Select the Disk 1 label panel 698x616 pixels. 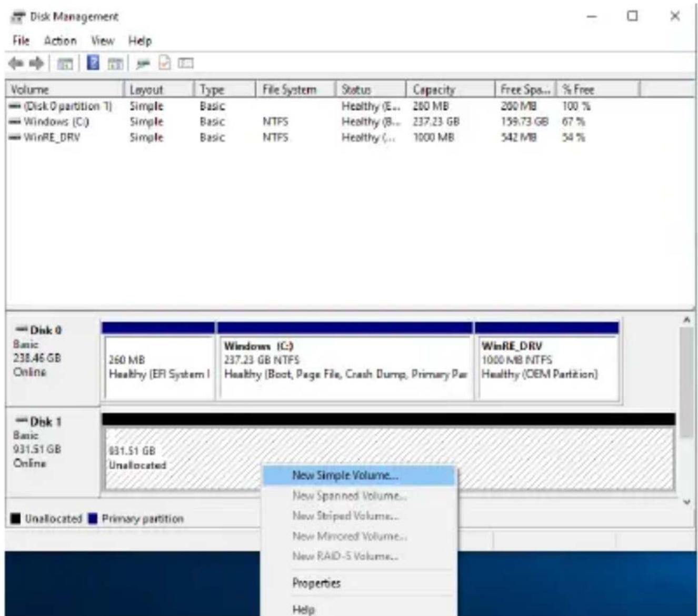(52, 452)
